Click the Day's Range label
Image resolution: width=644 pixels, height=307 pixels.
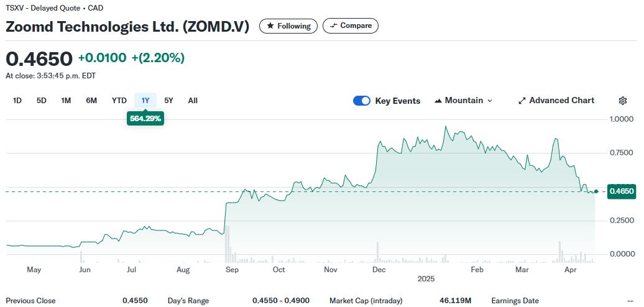(x=188, y=301)
